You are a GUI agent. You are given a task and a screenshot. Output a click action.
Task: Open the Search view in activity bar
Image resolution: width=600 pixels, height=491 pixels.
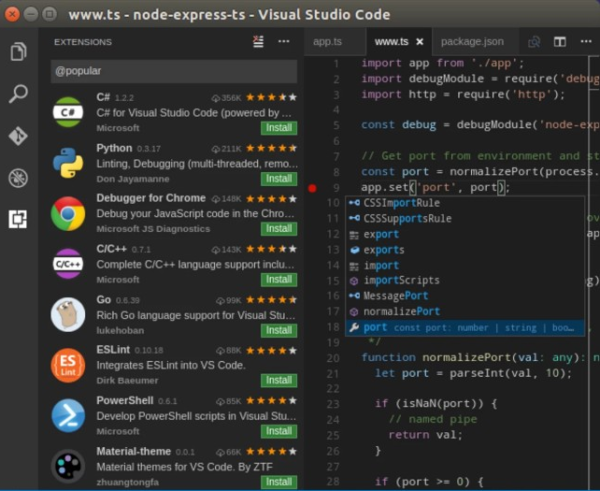point(18,93)
